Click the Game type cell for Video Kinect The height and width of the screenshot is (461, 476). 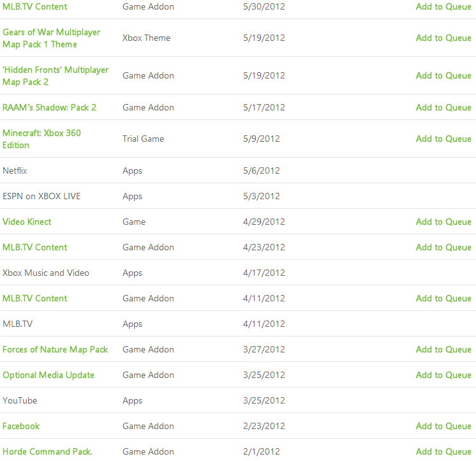click(x=134, y=222)
